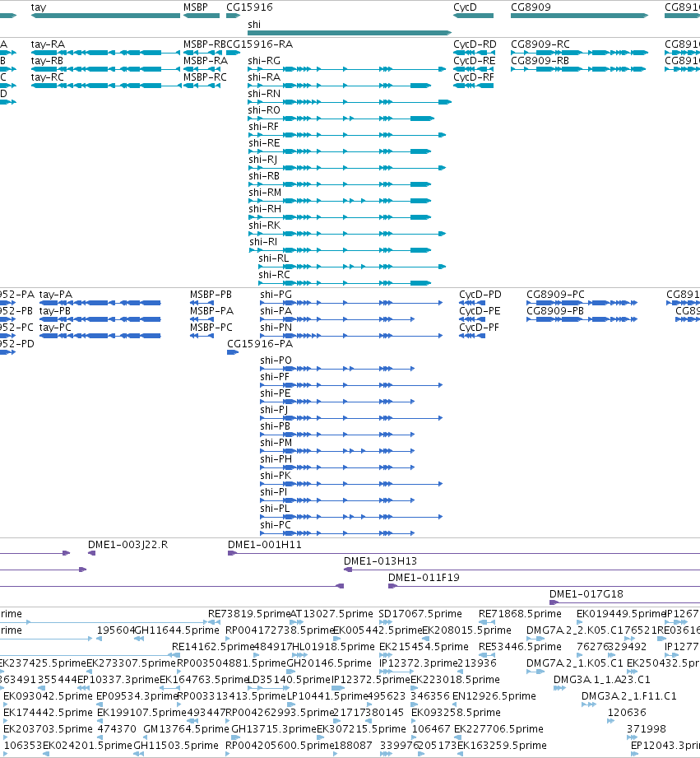This screenshot has height=758, width=700.
Task: Select the CG15916-PA protein label
Action: click(x=261, y=344)
